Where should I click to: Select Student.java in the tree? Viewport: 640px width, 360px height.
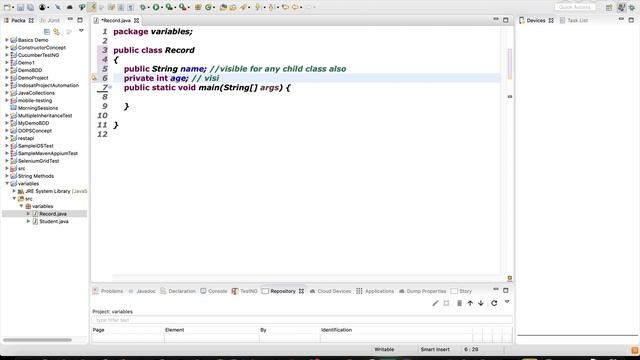point(53,221)
